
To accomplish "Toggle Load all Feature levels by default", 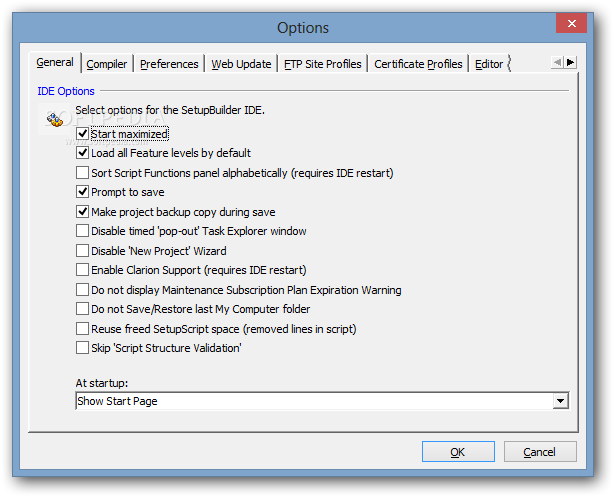I will click(x=83, y=153).
